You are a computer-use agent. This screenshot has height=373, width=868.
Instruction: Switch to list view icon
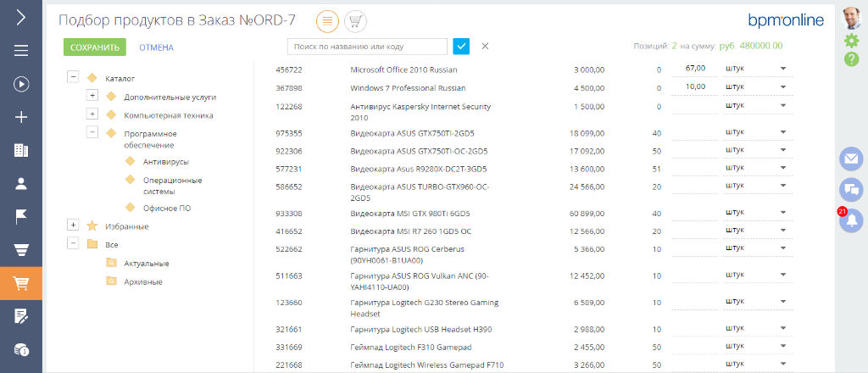tap(328, 21)
